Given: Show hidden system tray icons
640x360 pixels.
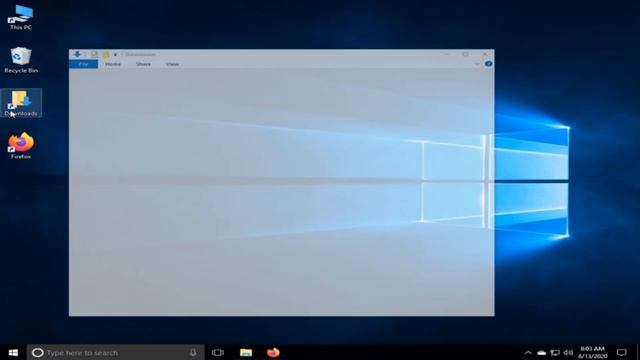Looking at the screenshot, I should click(x=528, y=353).
